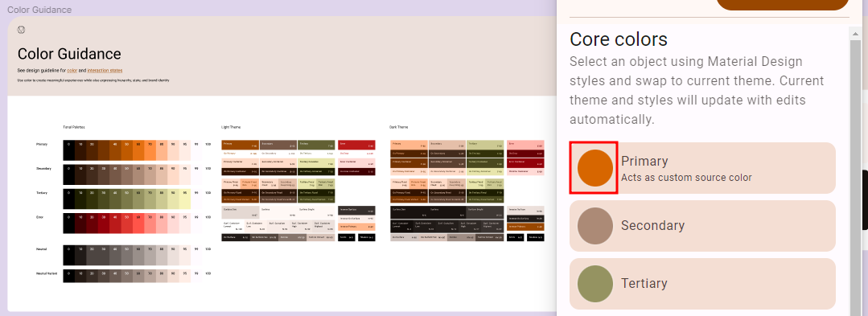
Task: Select tone 50 swatch in Primary palette row
Action: 127,150
